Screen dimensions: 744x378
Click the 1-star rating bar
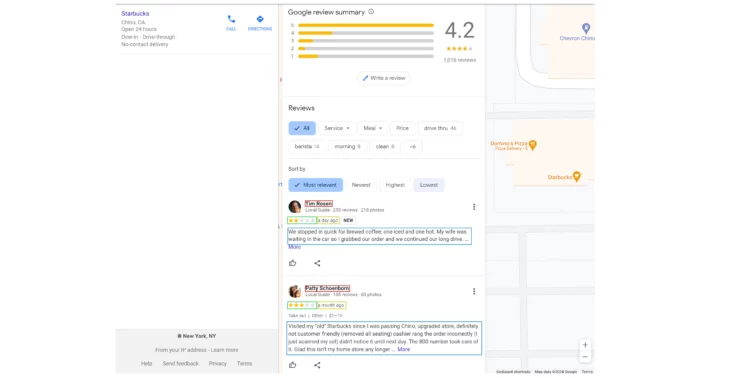[x=366, y=56]
